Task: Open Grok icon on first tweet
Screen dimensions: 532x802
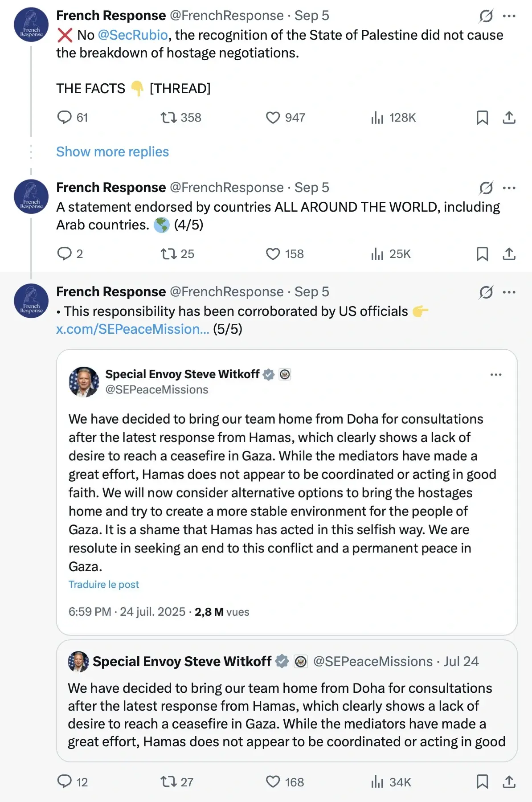Action: point(486,16)
